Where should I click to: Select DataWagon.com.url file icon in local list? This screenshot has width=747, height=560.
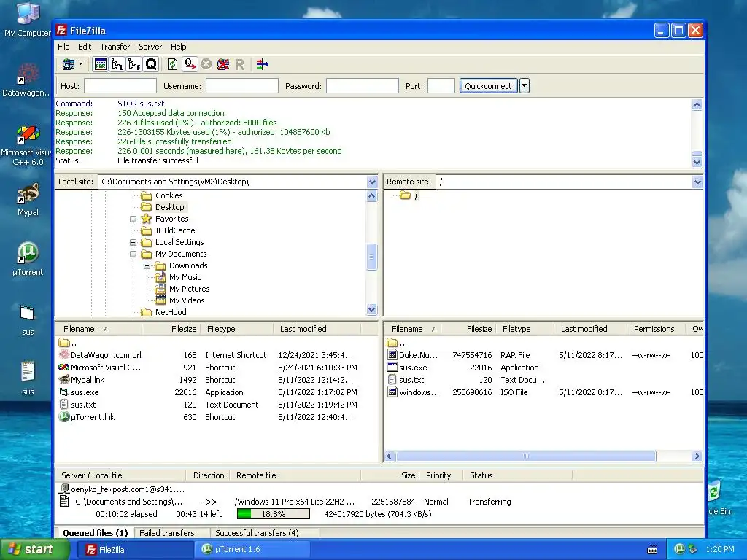click(x=64, y=355)
